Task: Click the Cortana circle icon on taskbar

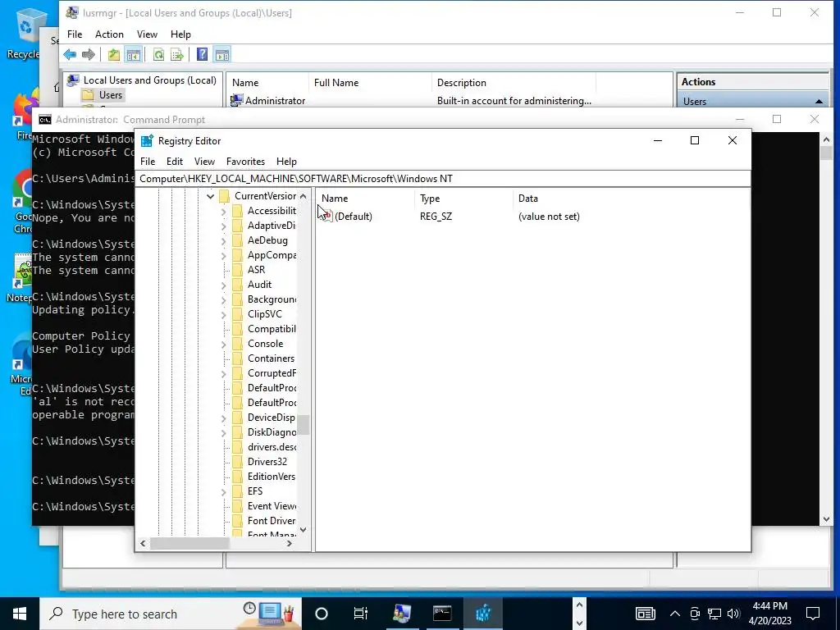Action: click(x=321, y=614)
